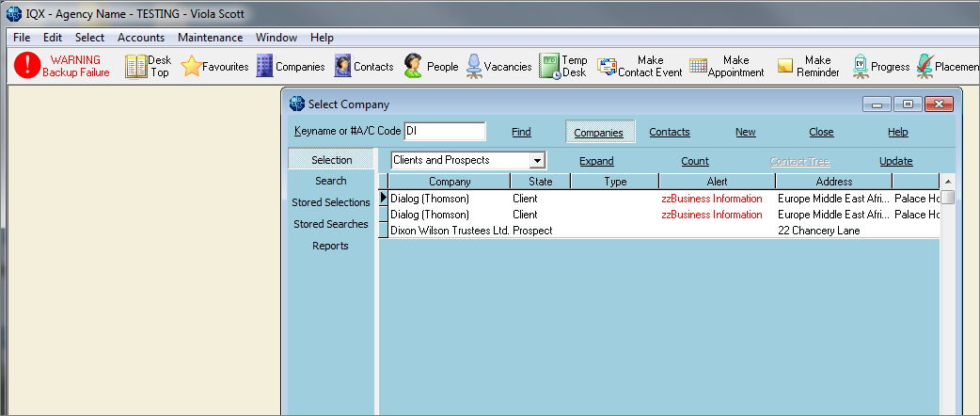Open the Window menu
980x416 pixels.
(277, 38)
